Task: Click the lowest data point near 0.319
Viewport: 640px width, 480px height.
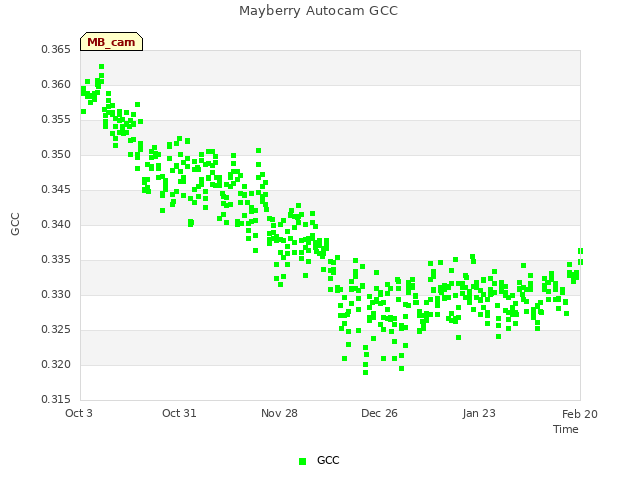Action: tap(366, 373)
